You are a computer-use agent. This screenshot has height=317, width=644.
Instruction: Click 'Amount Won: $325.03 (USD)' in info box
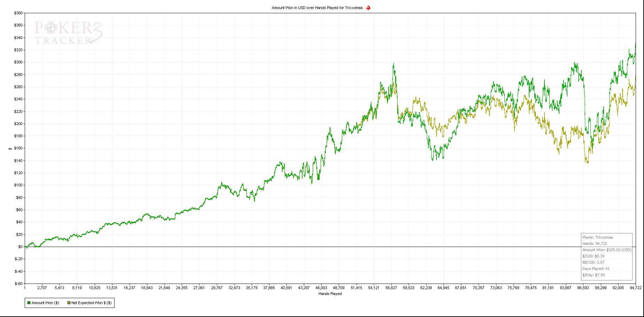(607, 250)
